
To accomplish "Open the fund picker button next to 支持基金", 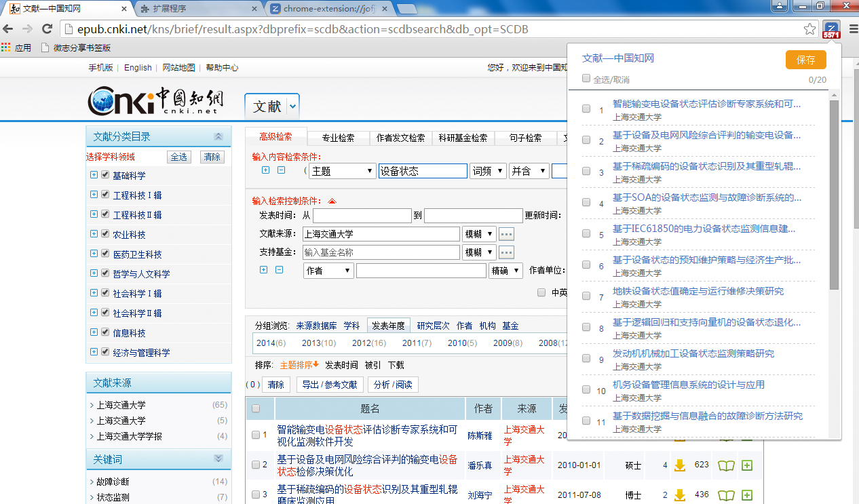I will coord(507,252).
